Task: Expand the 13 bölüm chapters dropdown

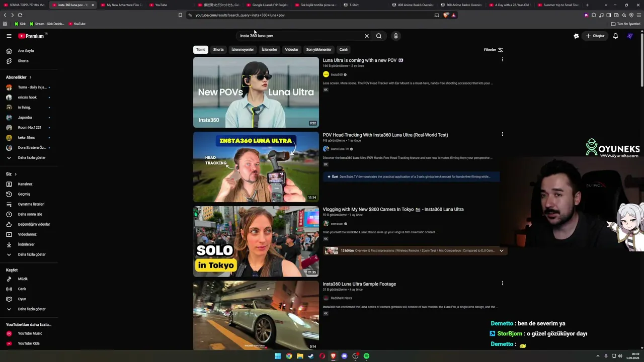Action: click(501, 250)
